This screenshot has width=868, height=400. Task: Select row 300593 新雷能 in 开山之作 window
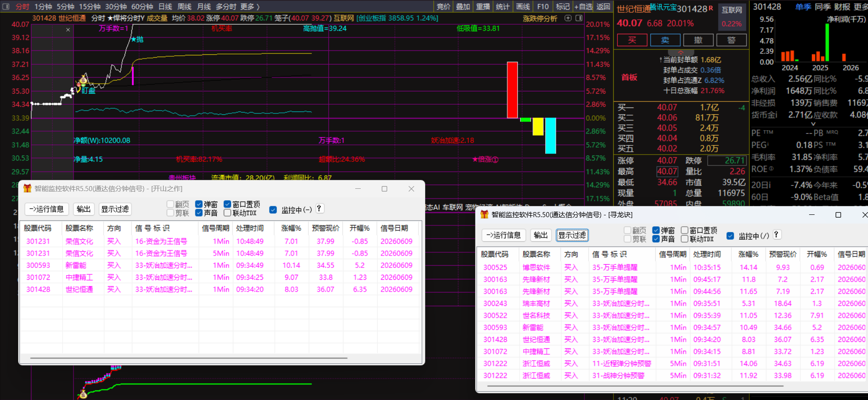point(221,265)
